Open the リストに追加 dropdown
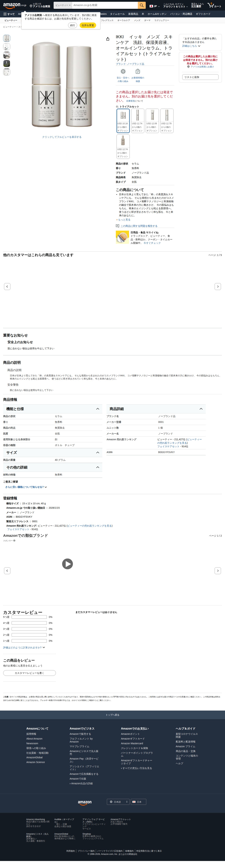This screenshot has width=225, height=868. click(x=200, y=77)
